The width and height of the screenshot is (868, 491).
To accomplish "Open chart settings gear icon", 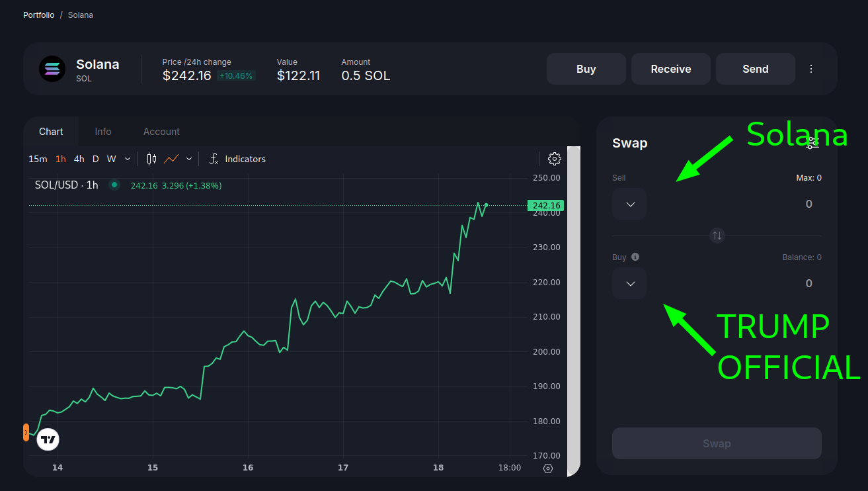I will [555, 159].
